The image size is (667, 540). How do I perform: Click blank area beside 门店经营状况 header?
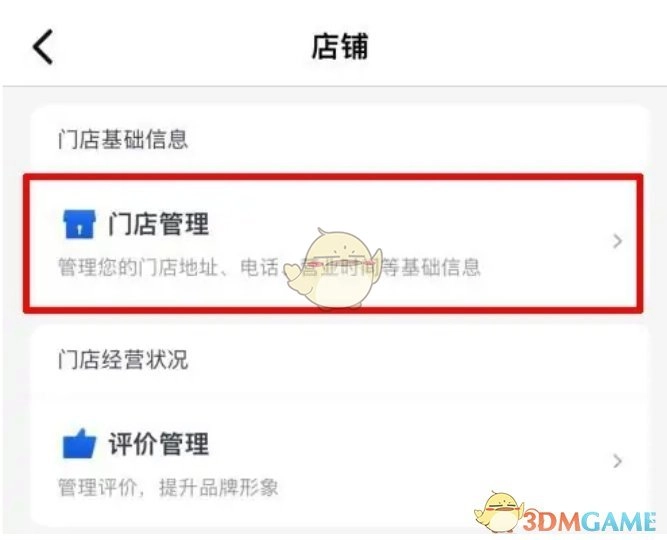point(417,360)
